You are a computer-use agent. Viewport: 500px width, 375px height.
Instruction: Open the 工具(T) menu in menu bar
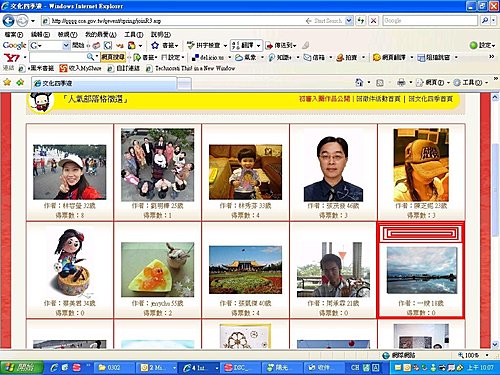click(134, 34)
